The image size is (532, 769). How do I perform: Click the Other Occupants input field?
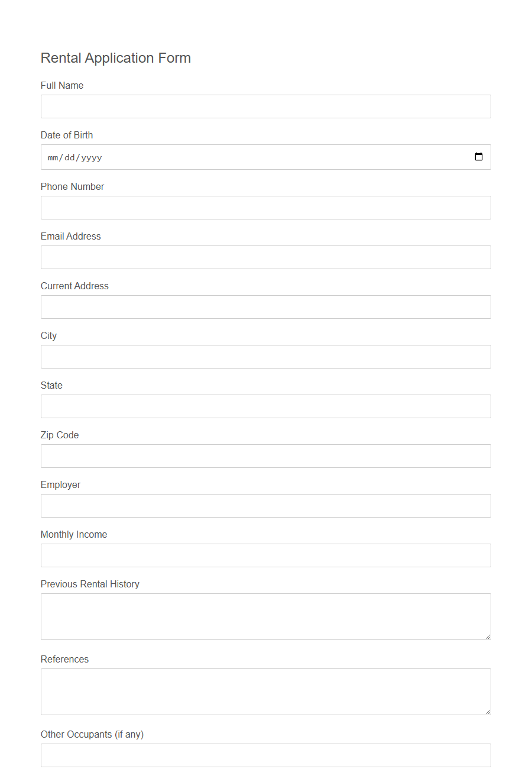coord(265,755)
